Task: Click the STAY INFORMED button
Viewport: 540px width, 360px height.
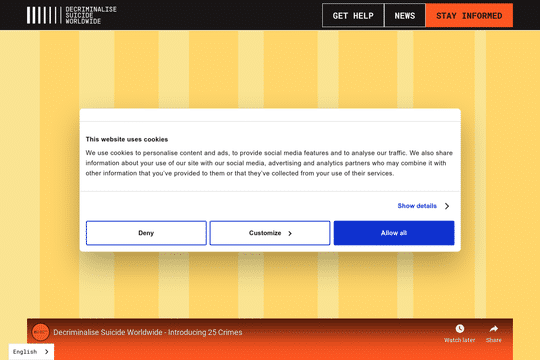Action: pyautogui.click(x=469, y=16)
